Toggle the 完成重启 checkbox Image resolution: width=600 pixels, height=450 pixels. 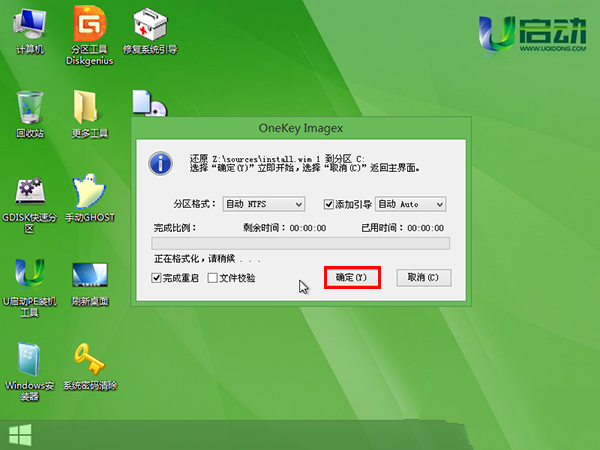click(x=156, y=278)
